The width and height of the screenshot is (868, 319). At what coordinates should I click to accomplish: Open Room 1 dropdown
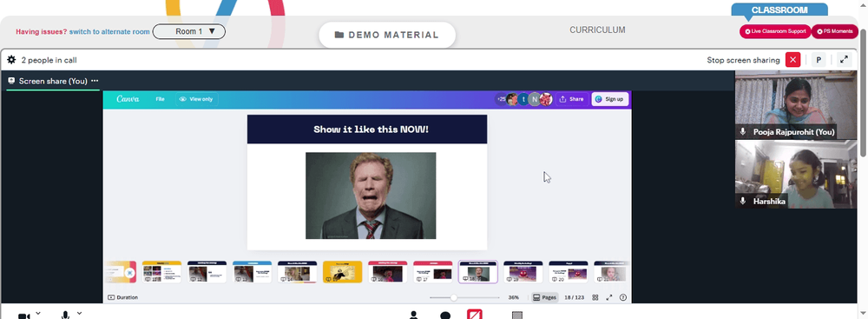[188, 31]
